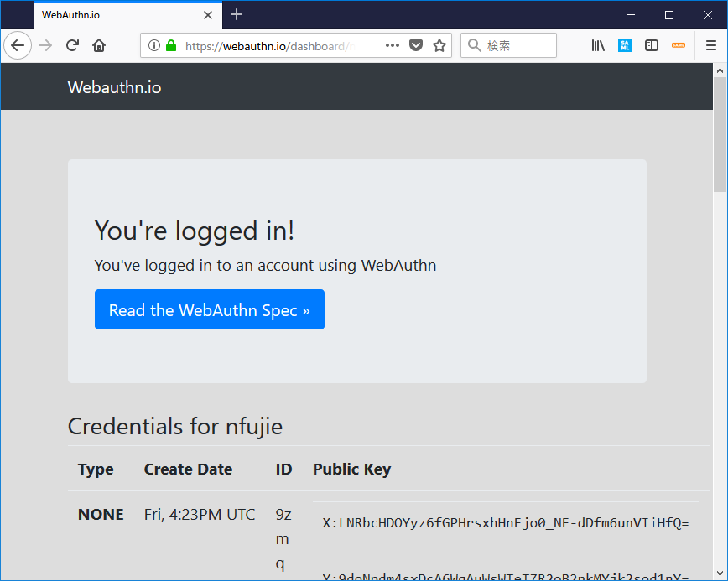Show site information icon in address bar
Viewport: 728px width, 581px height.
coord(154,45)
